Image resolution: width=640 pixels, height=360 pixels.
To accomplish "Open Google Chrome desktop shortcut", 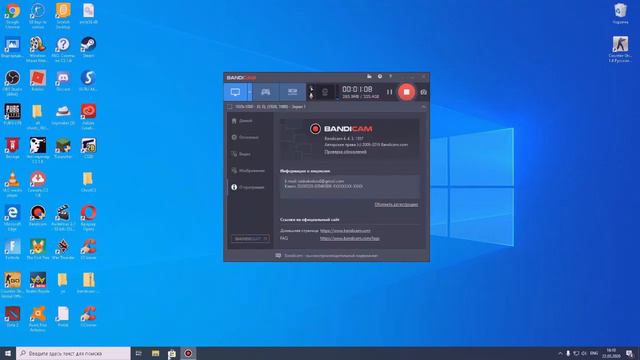I will (12, 15).
